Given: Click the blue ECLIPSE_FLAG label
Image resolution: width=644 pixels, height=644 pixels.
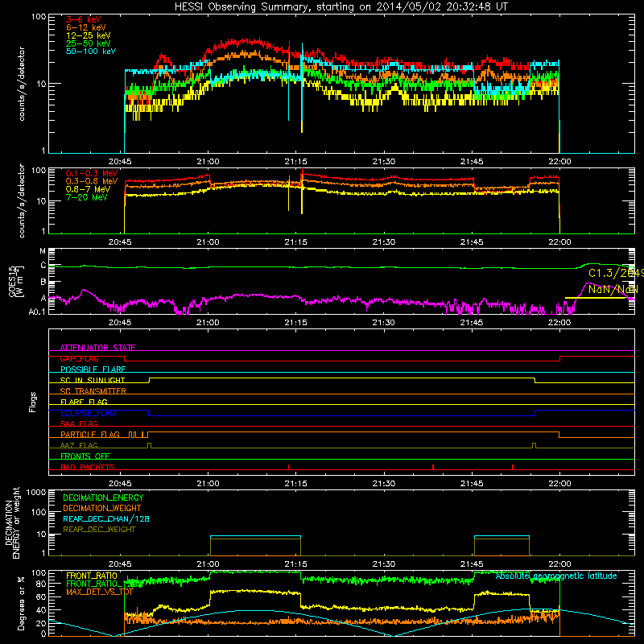Looking at the screenshot, I should click(88, 413).
